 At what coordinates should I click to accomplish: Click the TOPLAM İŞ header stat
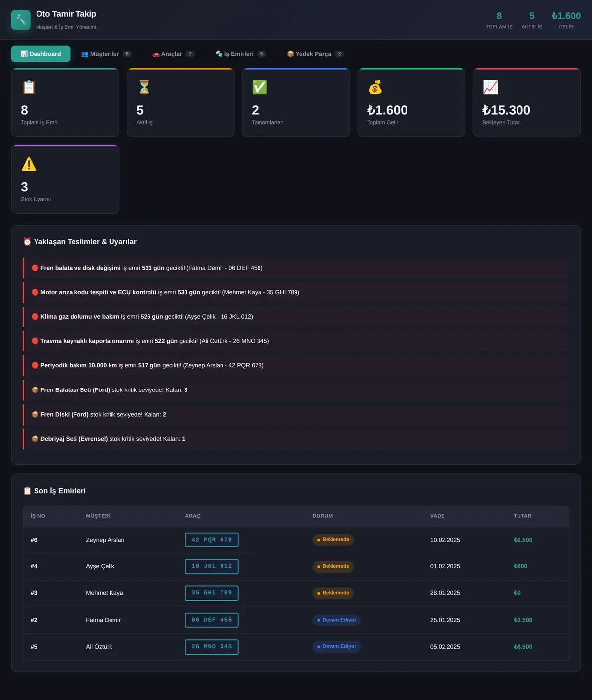tap(499, 20)
